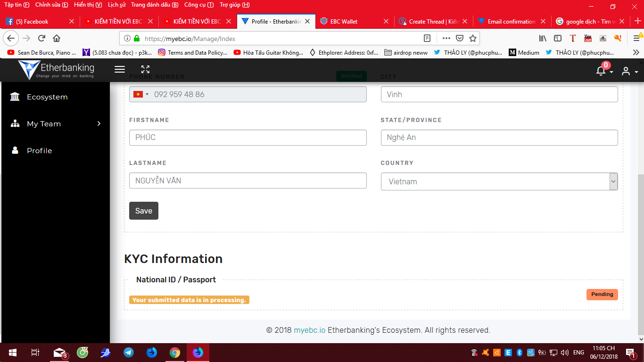Click the Save button
This screenshot has width=644, height=362.
click(144, 211)
